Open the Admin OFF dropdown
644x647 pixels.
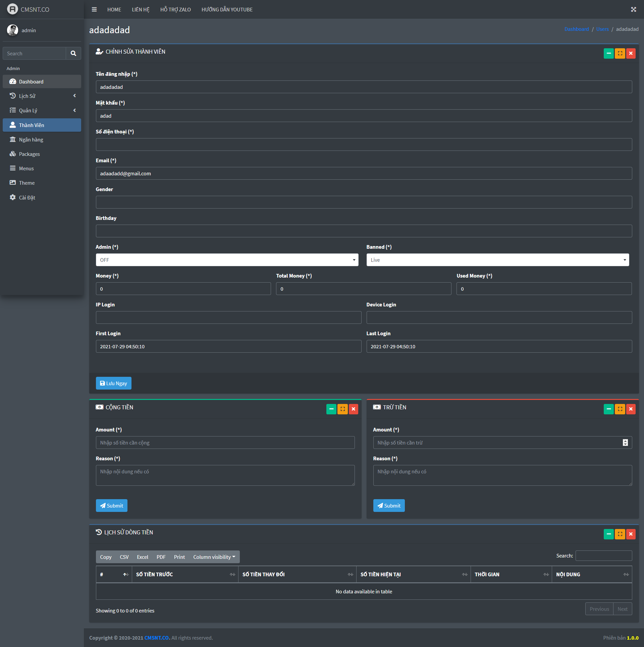click(227, 260)
